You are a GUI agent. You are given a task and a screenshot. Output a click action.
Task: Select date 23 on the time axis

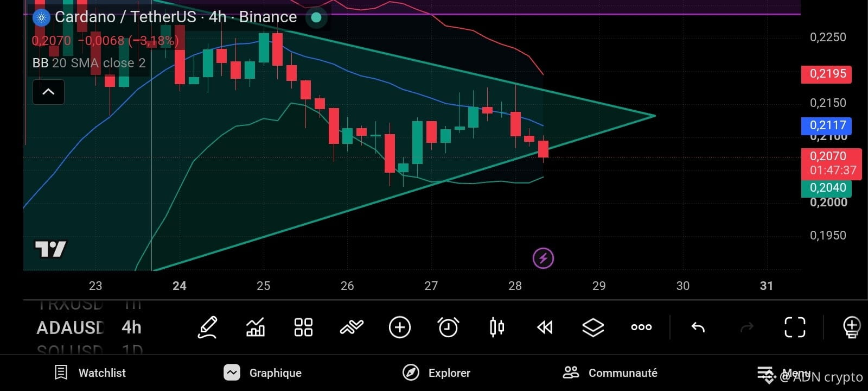[x=95, y=286]
